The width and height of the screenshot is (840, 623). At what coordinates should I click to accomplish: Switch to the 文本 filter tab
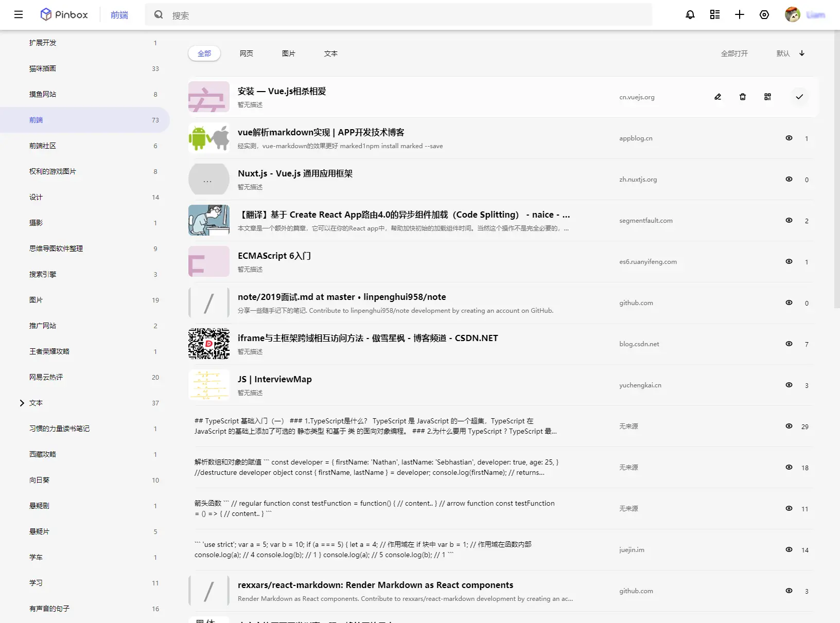tap(331, 54)
